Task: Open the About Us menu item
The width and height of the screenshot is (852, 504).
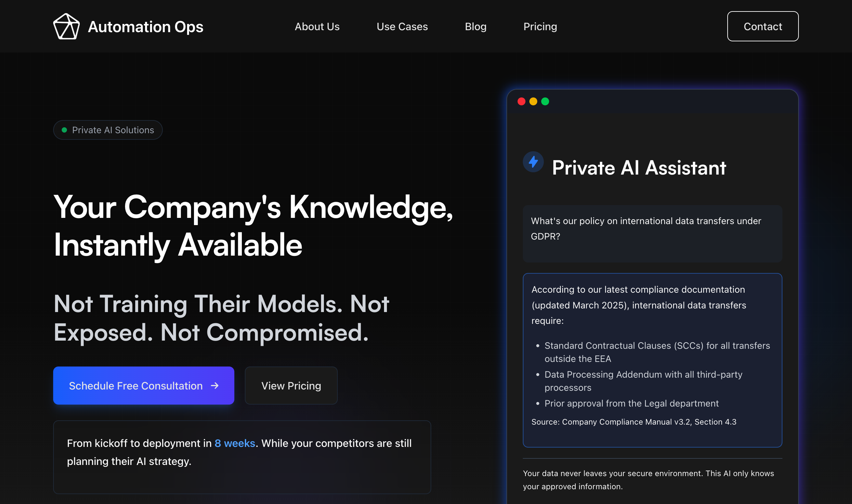Action: (x=317, y=27)
